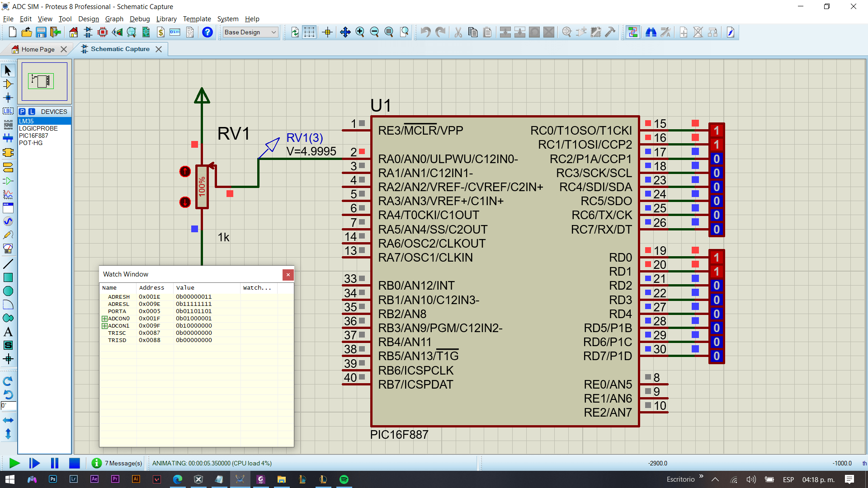
Task: Click the overview thumbnail preview
Action: tap(44, 81)
